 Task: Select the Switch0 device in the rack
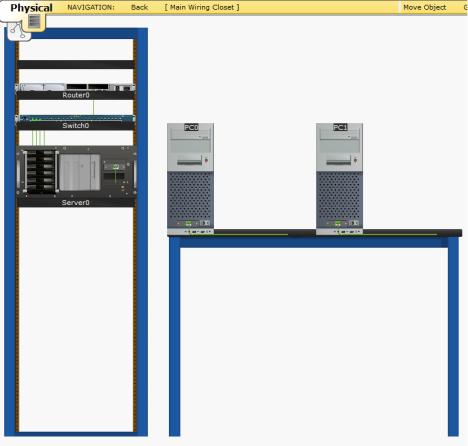(76, 122)
